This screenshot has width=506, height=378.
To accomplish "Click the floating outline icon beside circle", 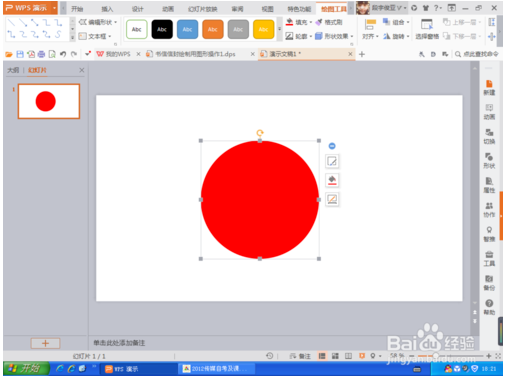I will 332,199.
